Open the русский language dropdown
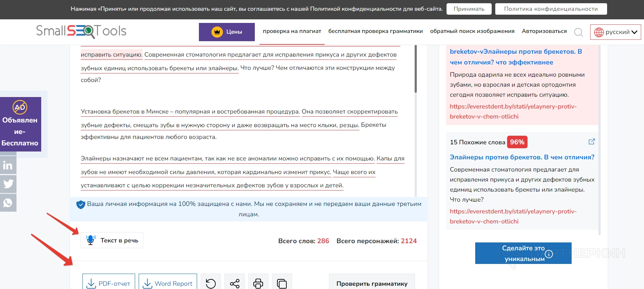Viewport: 644px width, 289px height. [615, 32]
